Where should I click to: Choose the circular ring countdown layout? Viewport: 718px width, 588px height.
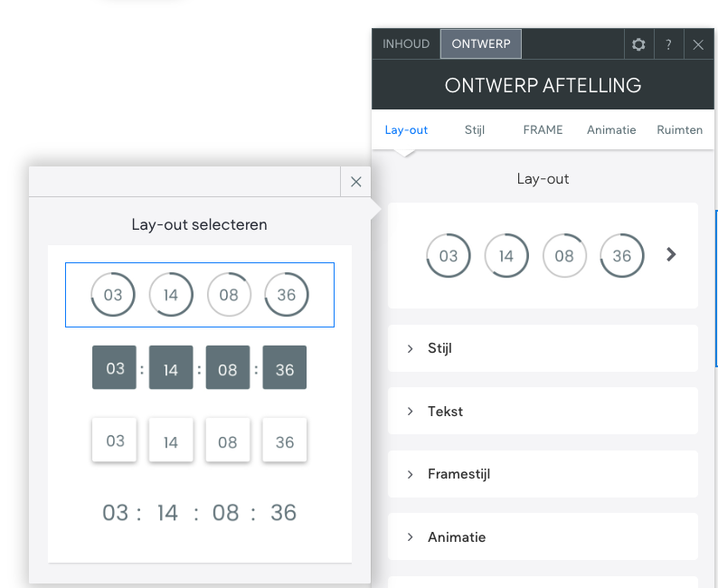200,295
